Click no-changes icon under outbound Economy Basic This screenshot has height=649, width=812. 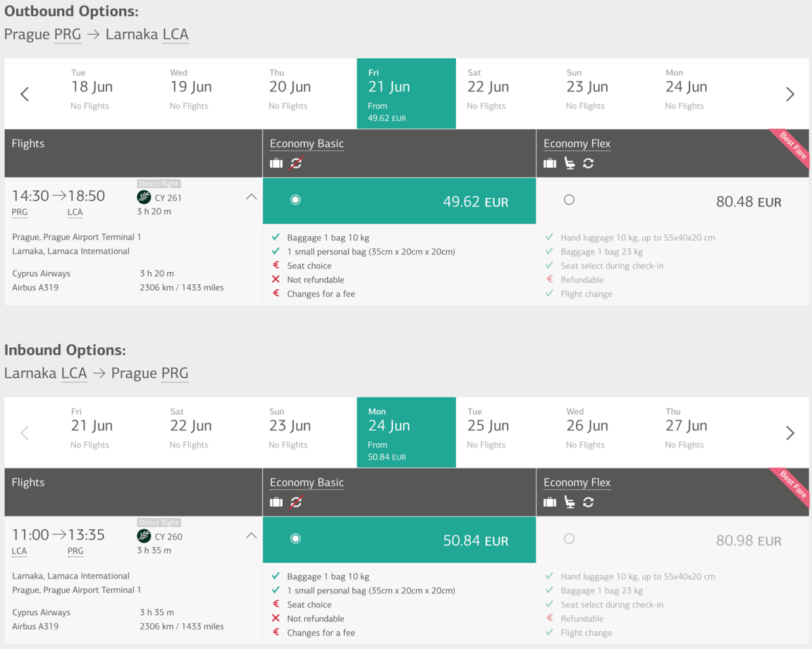pos(296,163)
